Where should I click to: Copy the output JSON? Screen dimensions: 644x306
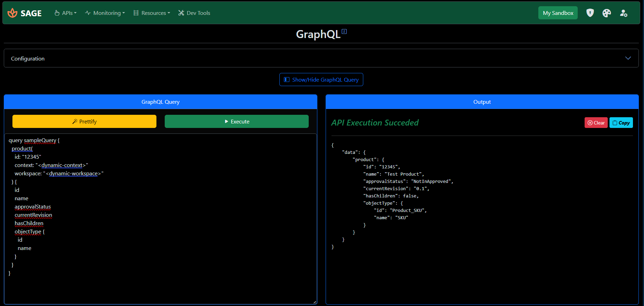click(x=621, y=123)
